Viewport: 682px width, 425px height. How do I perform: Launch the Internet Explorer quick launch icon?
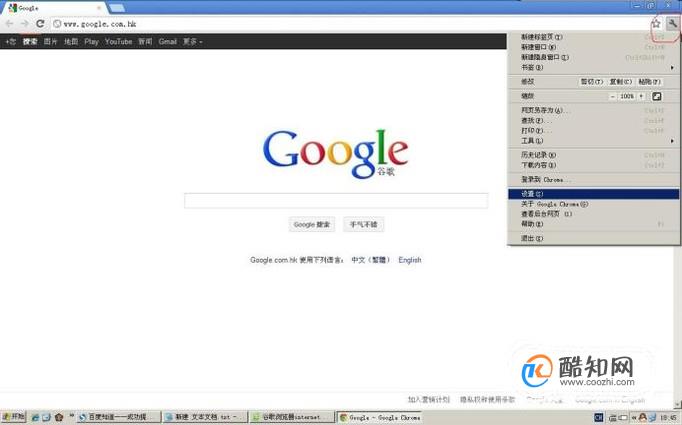(x=35, y=418)
